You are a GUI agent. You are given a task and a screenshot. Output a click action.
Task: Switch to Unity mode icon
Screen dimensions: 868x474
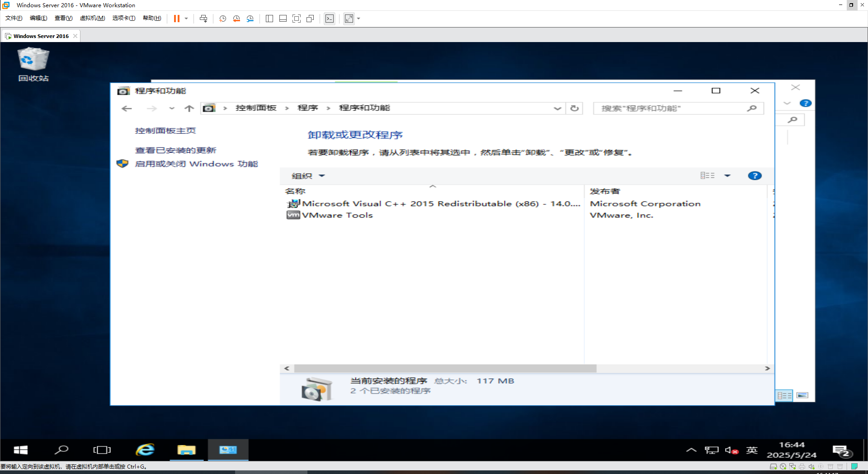(x=310, y=19)
